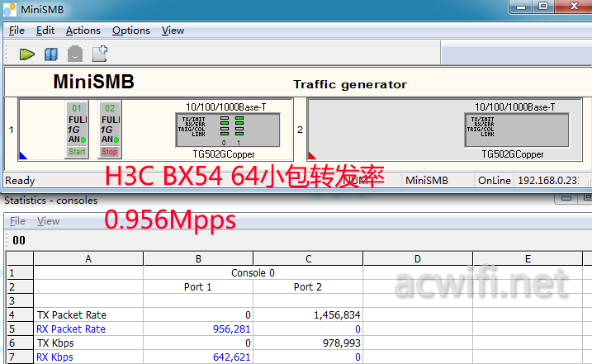592x364 pixels.
Task: Click the RX Packet Rate label
Action: pyautogui.click(x=71, y=329)
